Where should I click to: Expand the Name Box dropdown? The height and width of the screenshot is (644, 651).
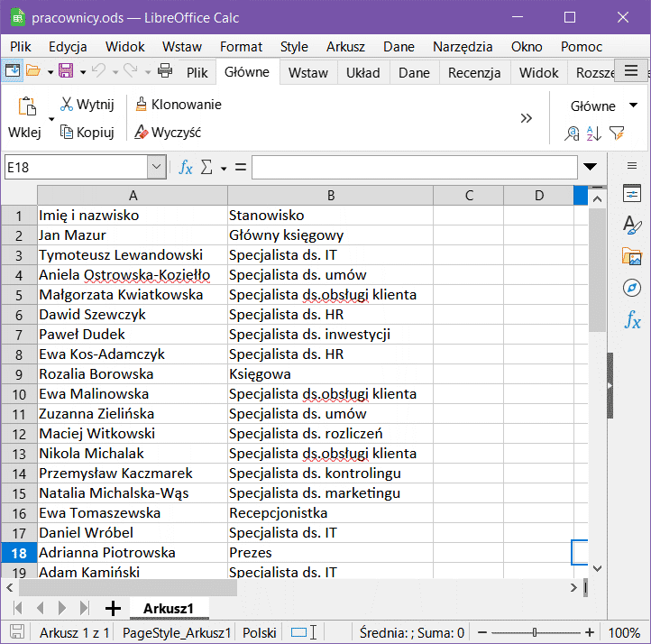[x=157, y=168]
